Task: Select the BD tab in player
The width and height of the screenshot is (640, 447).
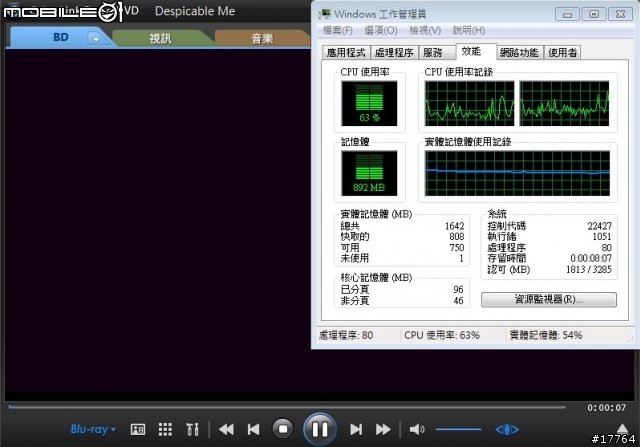Action: point(60,37)
